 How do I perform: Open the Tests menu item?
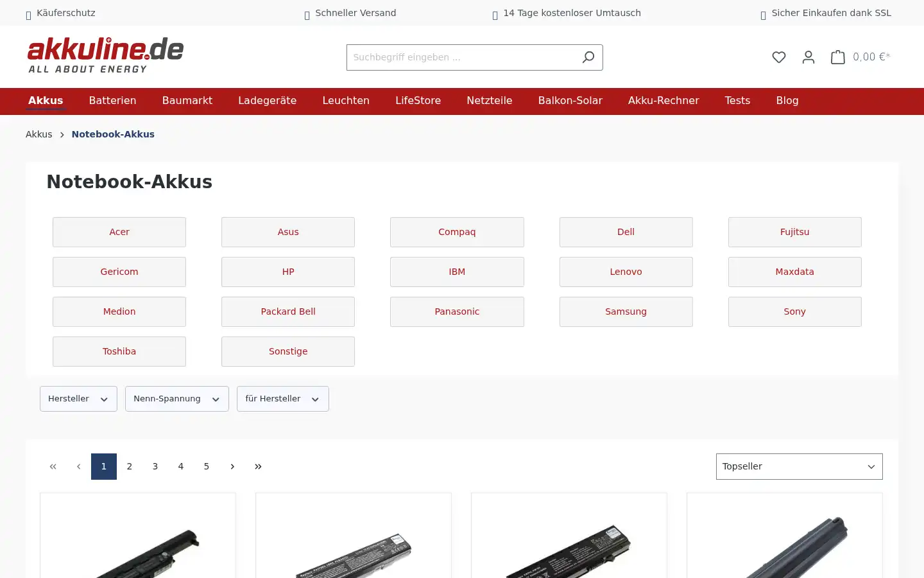pyautogui.click(x=737, y=101)
